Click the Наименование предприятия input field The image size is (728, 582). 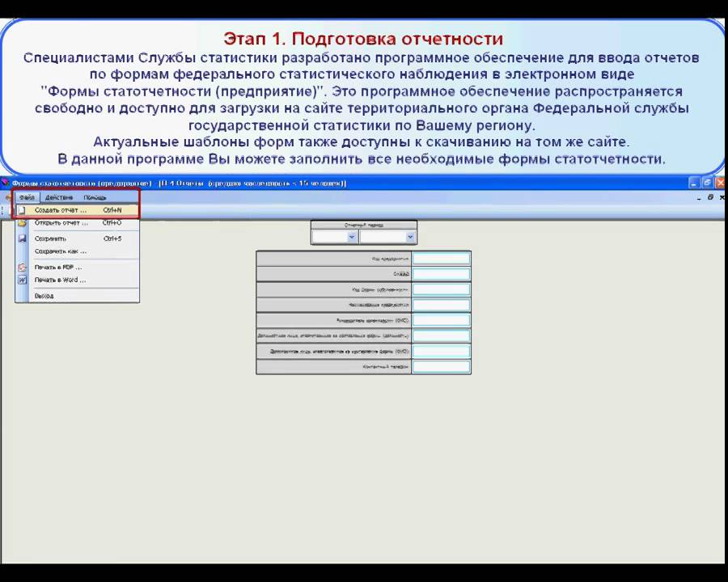[441, 305]
